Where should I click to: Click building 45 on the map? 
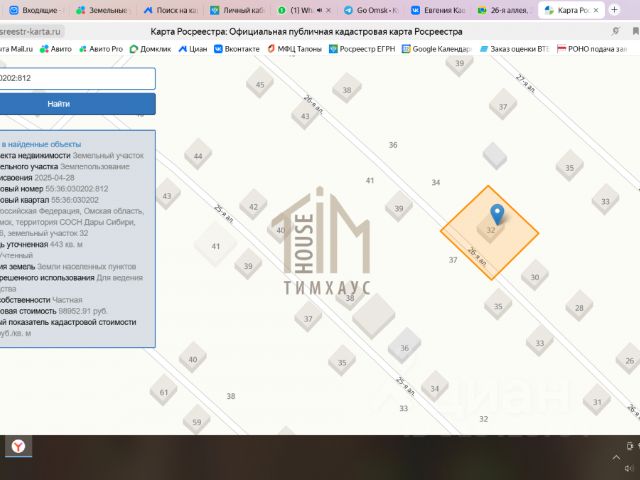point(260,84)
